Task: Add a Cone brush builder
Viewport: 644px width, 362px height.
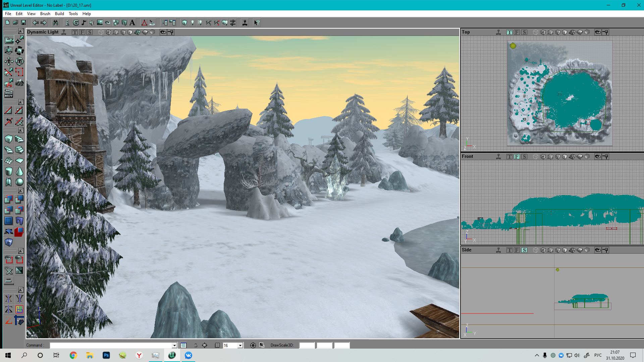Action: [19, 172]
